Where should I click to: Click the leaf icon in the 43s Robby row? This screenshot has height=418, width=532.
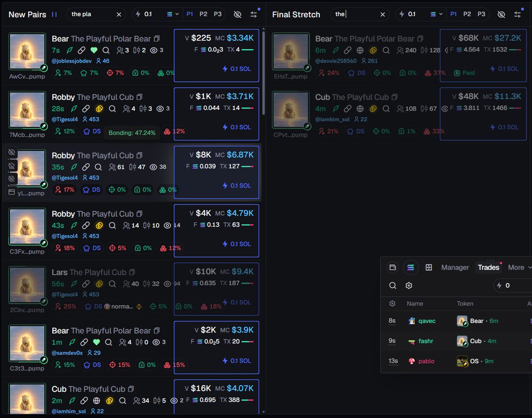pos(74,225)
